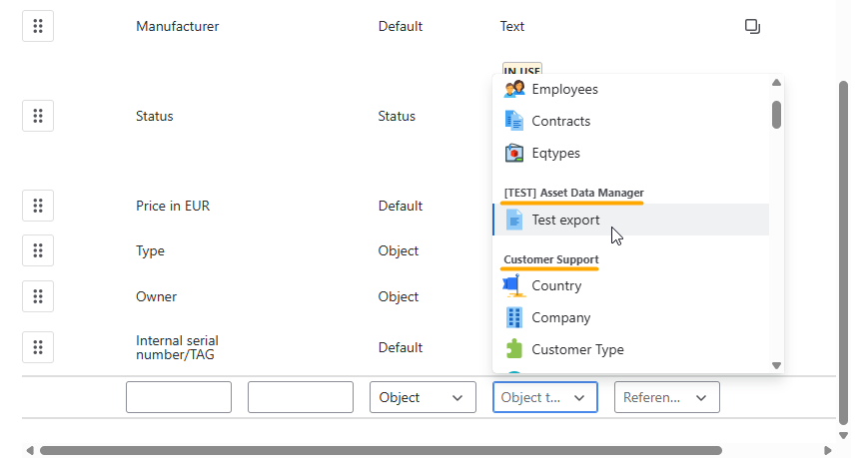
Task: Collapse the Object type dropdown
Action: click(545, 397)
